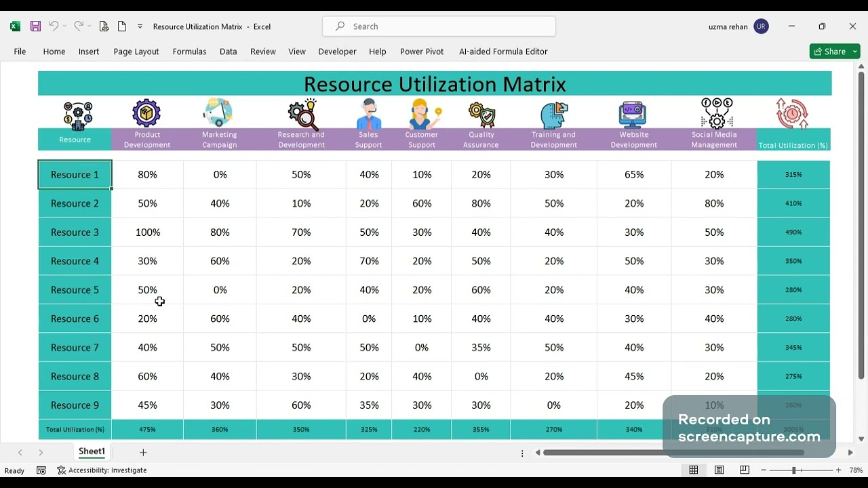
Task: Click the Marketing Campaign megaphone icon
Action: pyautogui.click(x=218, y=113)
